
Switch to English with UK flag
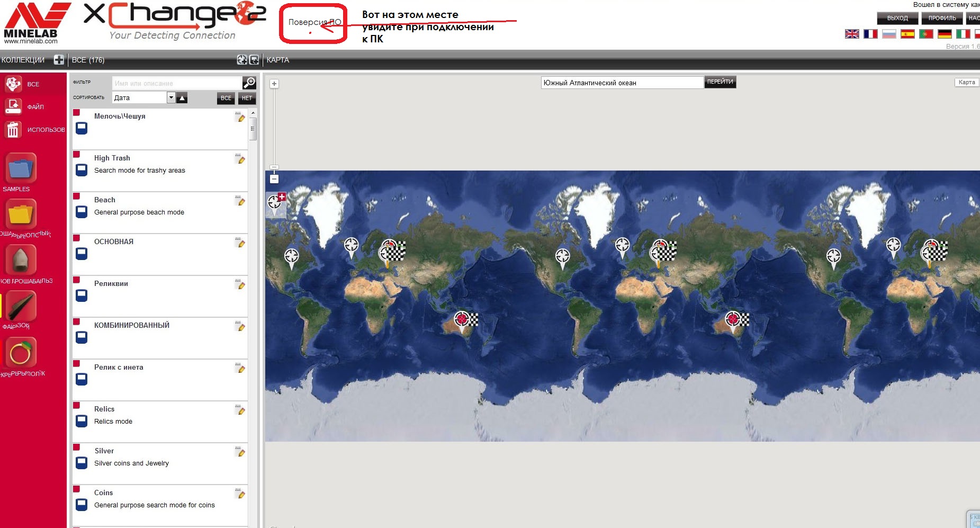pos(852,34)
